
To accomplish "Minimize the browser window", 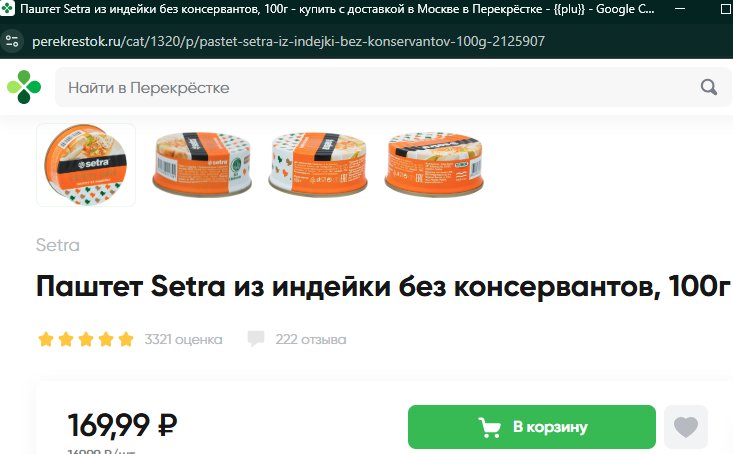I will click(680, 8).
